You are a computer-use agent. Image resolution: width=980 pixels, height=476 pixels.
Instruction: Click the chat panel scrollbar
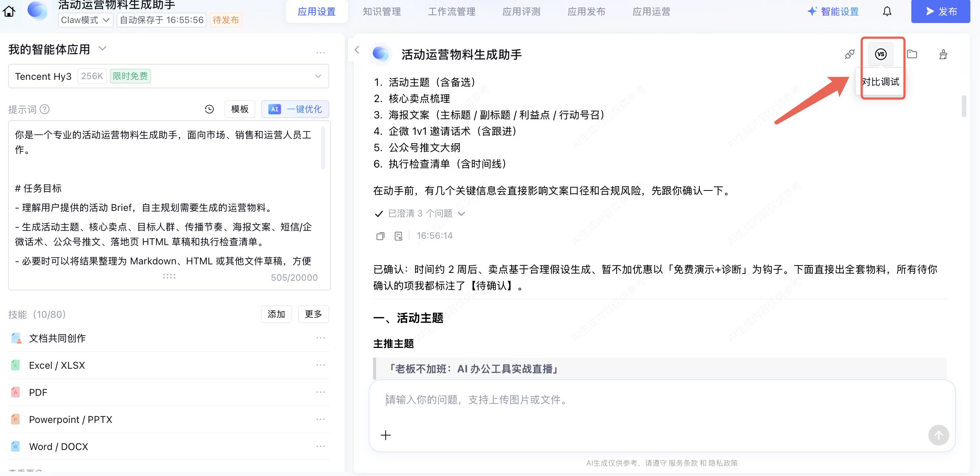click(964, 106)
